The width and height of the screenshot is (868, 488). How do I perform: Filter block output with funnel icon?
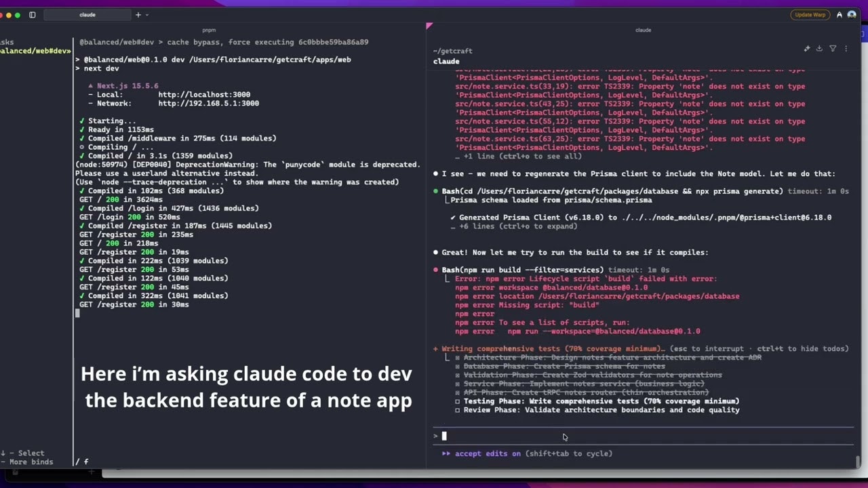(x=833, y=49)
